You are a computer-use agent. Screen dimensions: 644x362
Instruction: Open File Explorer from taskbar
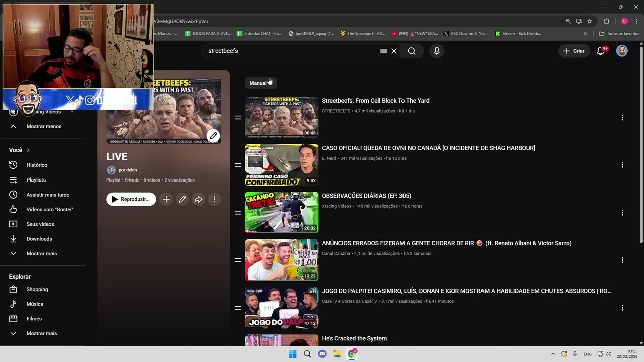click(x=337, y=354)
